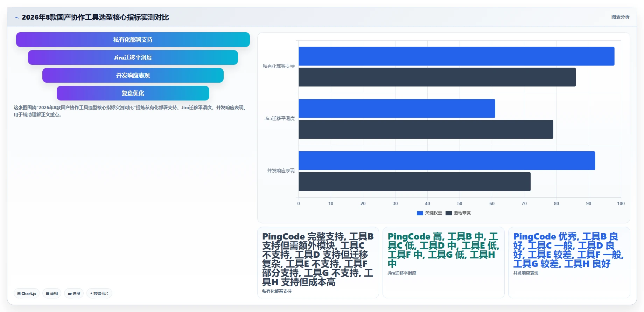Click the 数据卡片 tag chip
This screenshot has height=312, width=644.
[99, 293]
